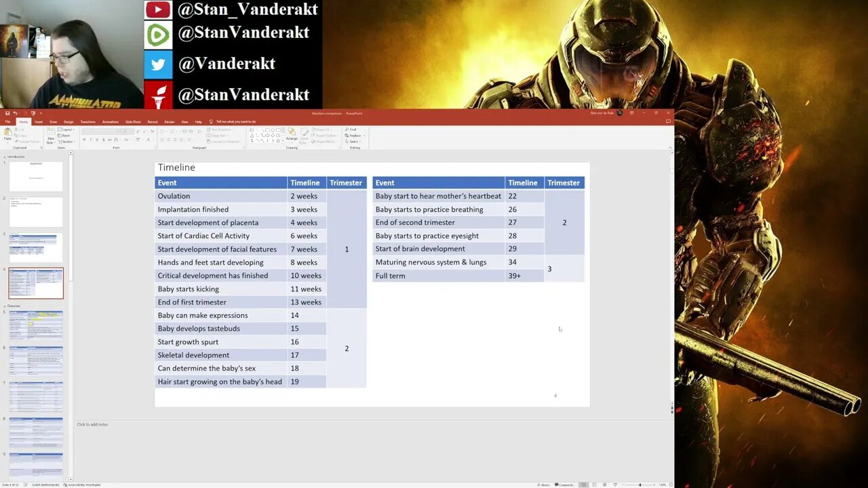Click the 'Baby starts kicking' cell
This screenshot has height=488, width=868.
pyautogui.click(x=221, y=289)
